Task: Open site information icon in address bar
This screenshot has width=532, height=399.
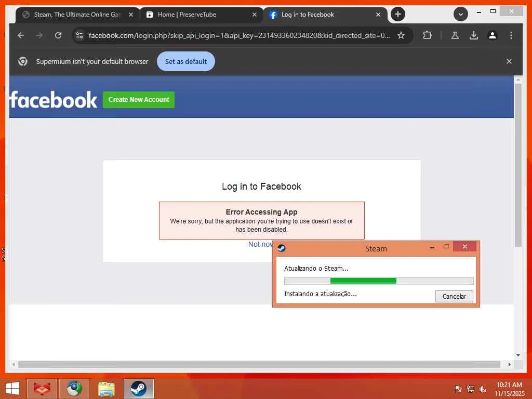Action: point(79,35)
